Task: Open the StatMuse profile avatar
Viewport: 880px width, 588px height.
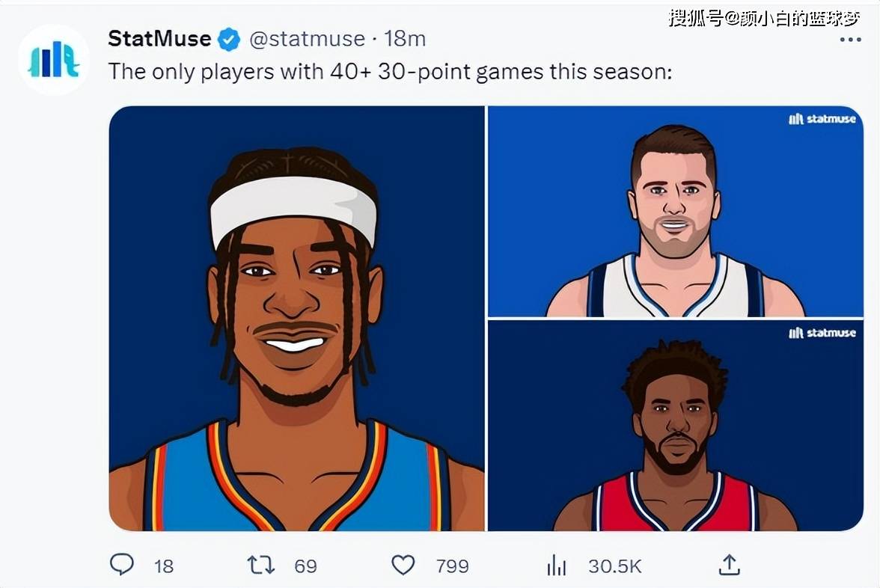Action: coord(54,60)
